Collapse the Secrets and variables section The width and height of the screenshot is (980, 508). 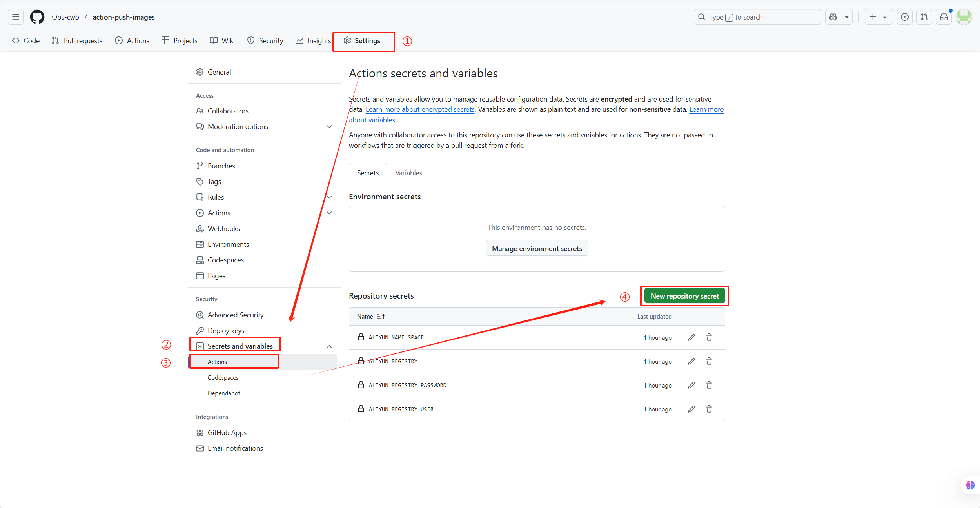[329, 346]
